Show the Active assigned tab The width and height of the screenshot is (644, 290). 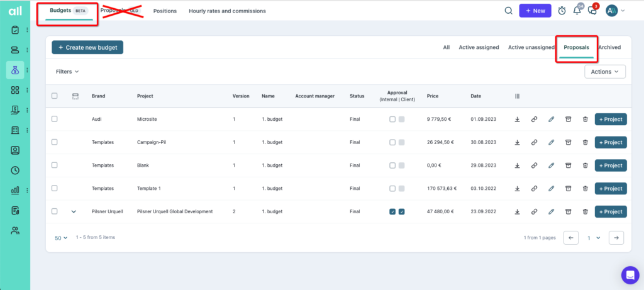pos(479,47)
